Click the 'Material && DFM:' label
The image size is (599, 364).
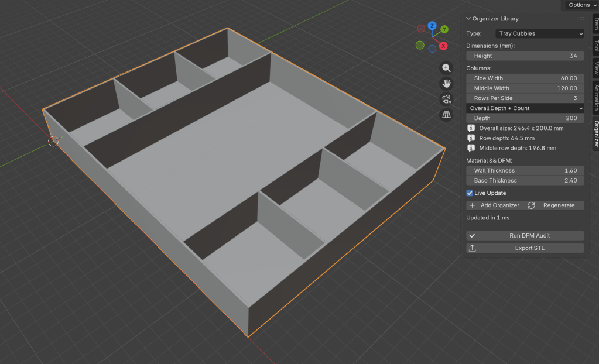489,160
